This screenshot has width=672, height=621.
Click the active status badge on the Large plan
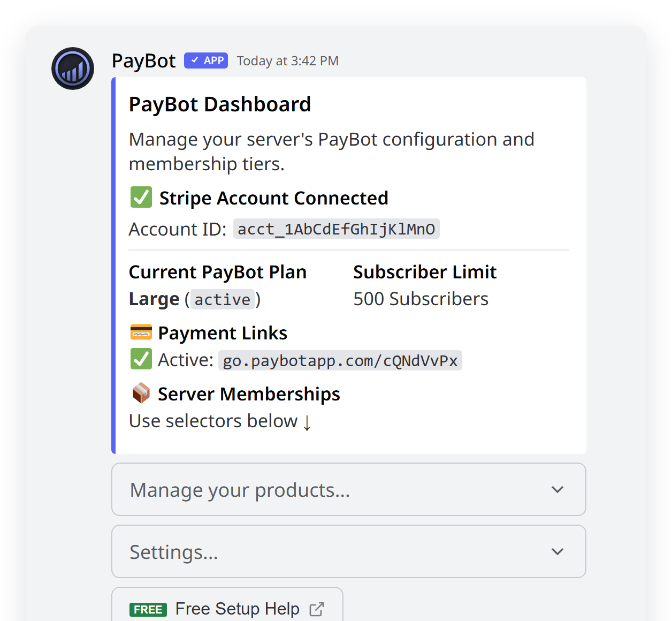(223, 299)
